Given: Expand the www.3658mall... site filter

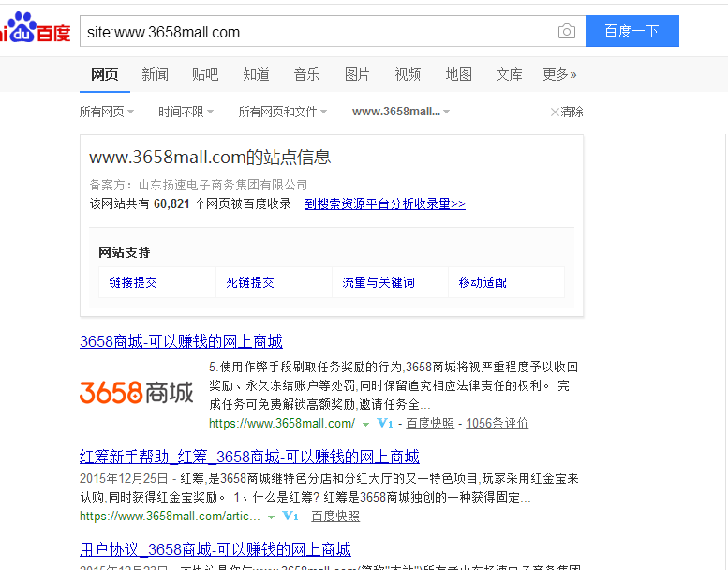Looking at the screenshot, I should (401, 112).
